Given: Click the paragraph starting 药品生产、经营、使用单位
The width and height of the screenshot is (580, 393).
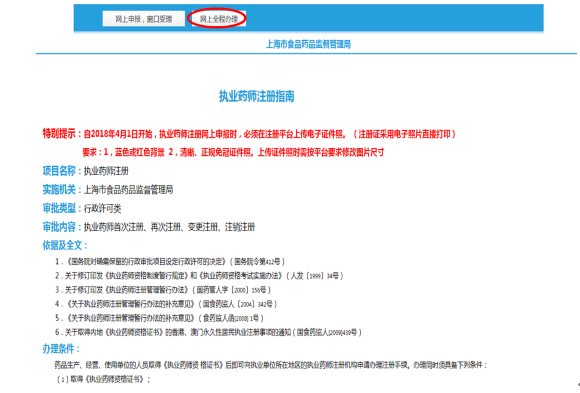Looking at the screenshot, I should [x=271, y=365].
